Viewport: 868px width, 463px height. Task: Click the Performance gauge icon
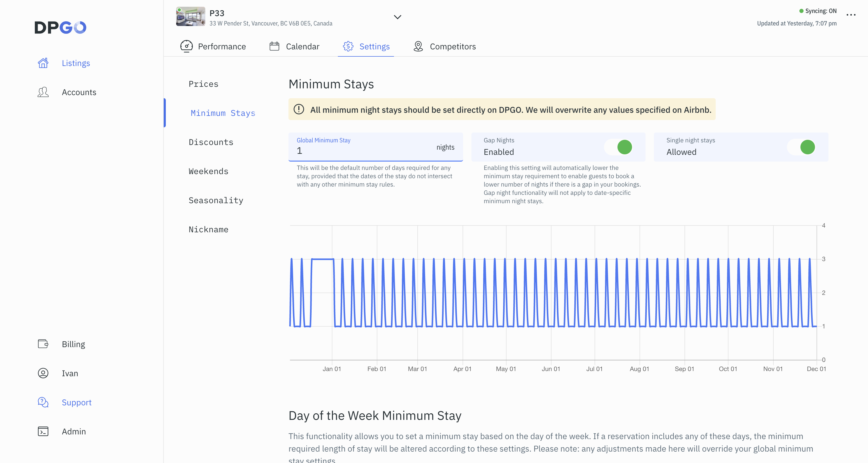tap(186, 46)
